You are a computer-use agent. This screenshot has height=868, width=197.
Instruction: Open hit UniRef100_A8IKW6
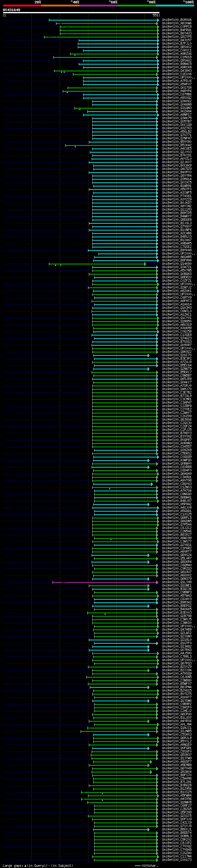point(176,23)
